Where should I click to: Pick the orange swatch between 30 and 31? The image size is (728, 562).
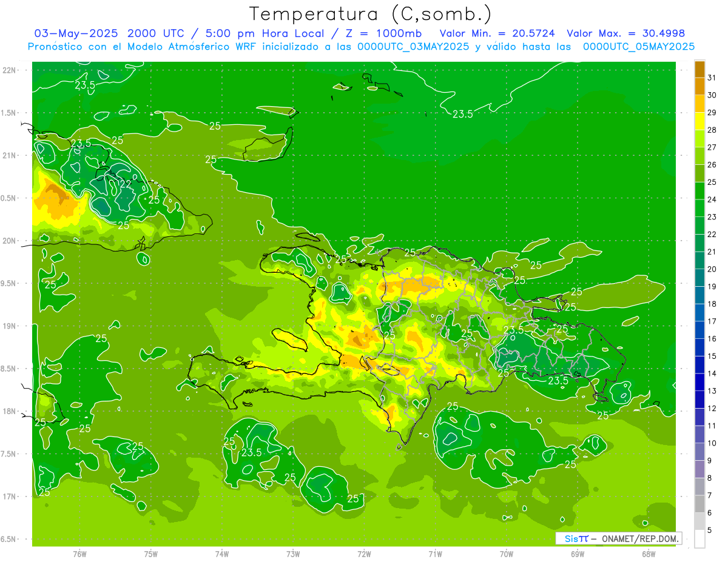point(699,86)
